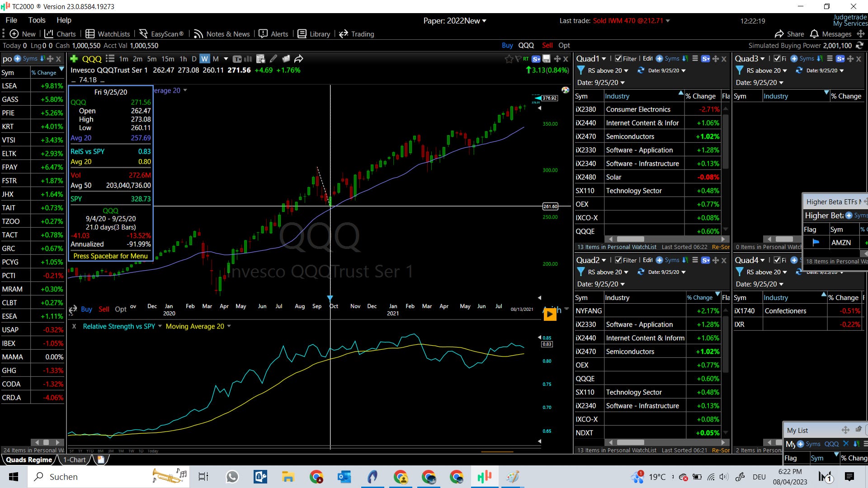Click the chart share arrow icon
Screen dimensions: 868x488
(x=298, y=59)
